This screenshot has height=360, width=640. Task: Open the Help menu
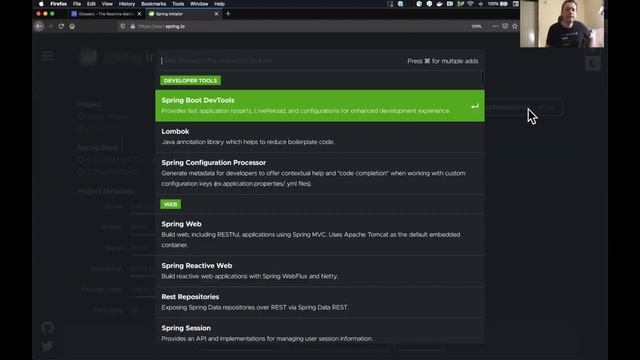click(x=220, y=4)
